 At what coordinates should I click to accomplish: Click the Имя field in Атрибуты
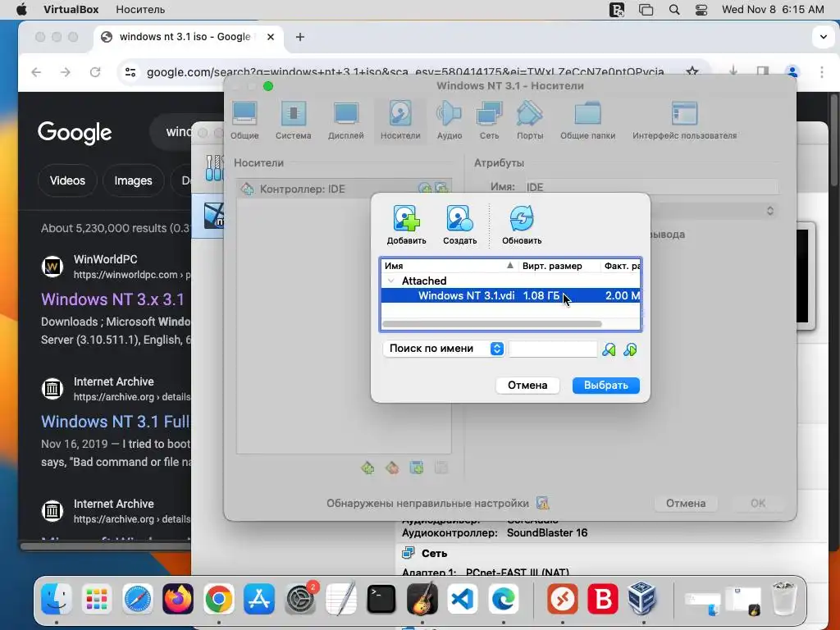click(651, 187)
